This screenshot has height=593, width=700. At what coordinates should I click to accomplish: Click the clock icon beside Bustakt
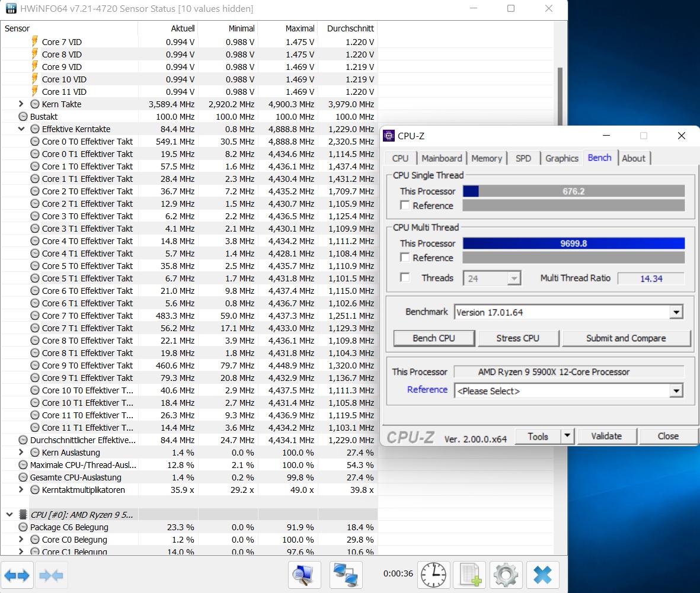click(23, 117)
